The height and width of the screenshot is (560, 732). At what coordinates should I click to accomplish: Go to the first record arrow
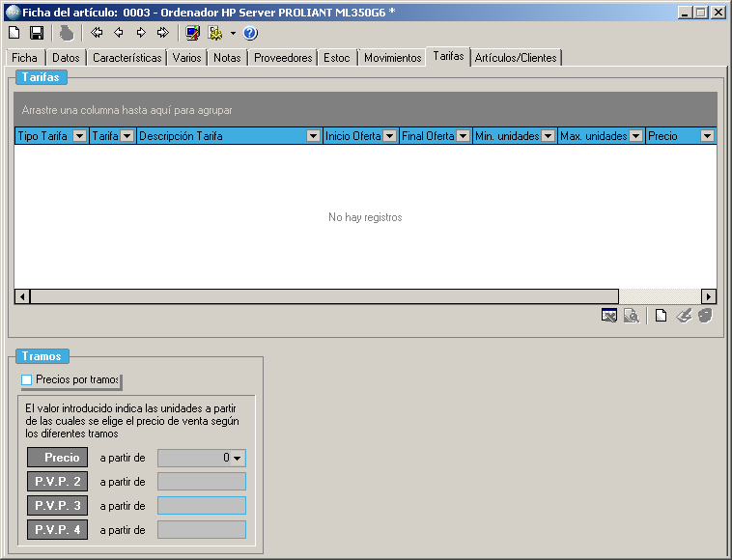97,33
